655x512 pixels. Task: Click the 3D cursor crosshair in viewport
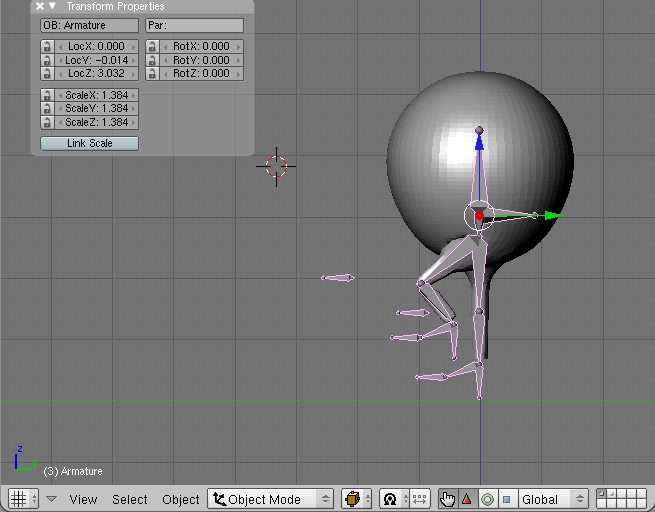[x=276, y=166]
